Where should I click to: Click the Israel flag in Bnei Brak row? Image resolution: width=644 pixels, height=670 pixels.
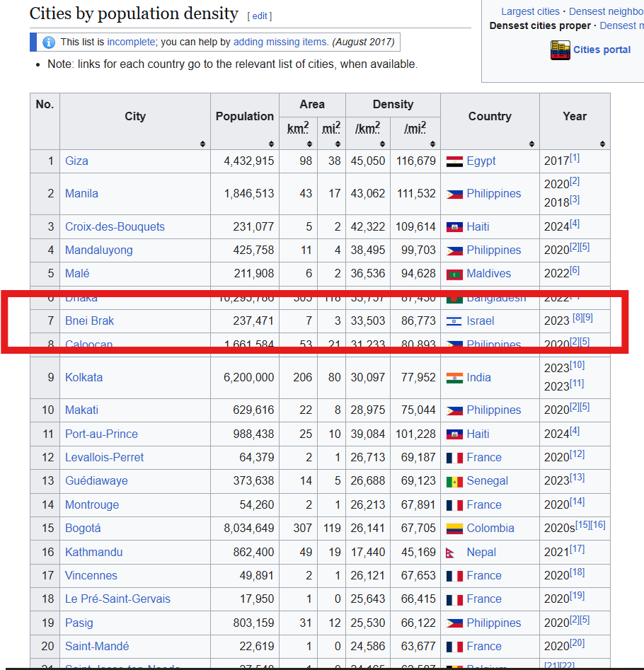tap(454, 321)
